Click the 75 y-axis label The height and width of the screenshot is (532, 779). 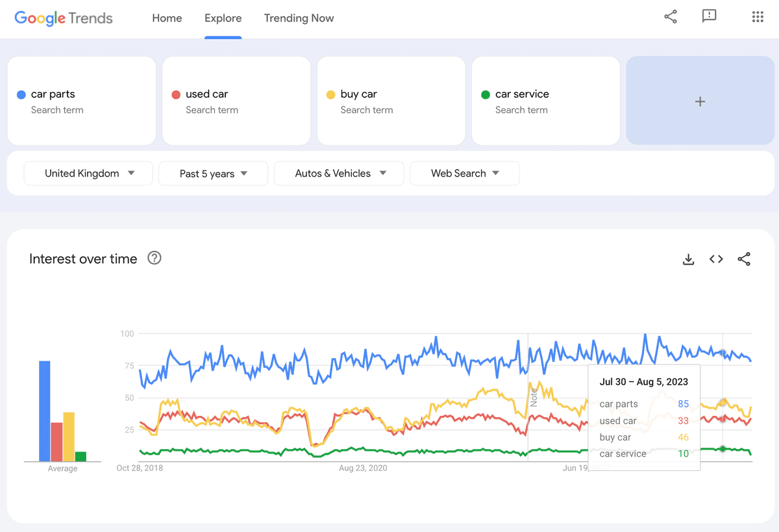point(129,366)
